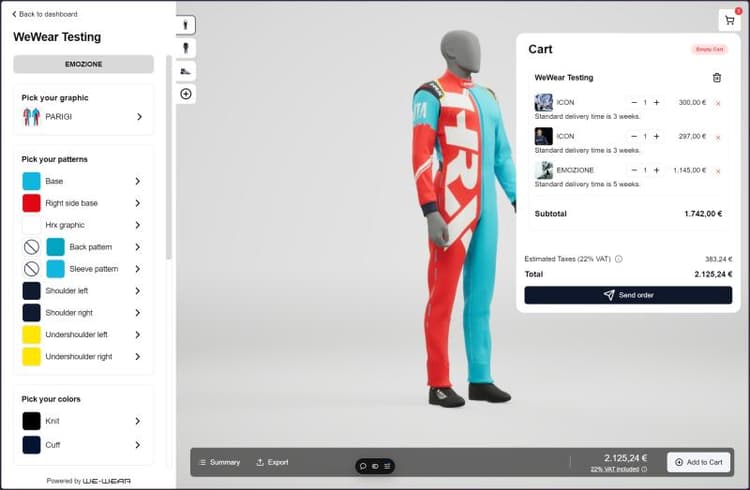
Task: Click info icon beside 22% VAT included
Action: coord(644,469)
